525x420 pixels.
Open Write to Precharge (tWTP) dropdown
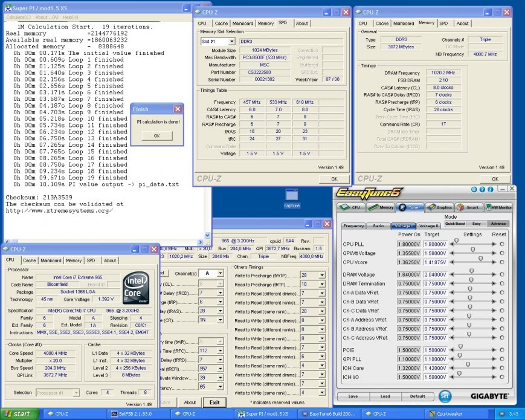[x=322, y=276]
